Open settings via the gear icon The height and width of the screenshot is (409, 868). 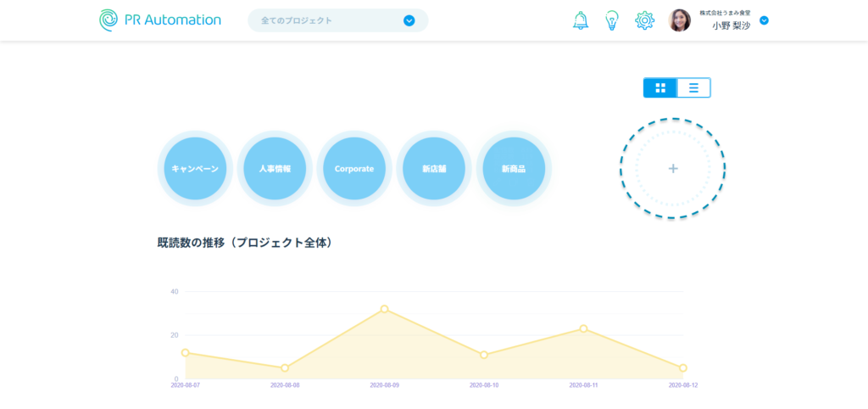click(x=645, y=20)
